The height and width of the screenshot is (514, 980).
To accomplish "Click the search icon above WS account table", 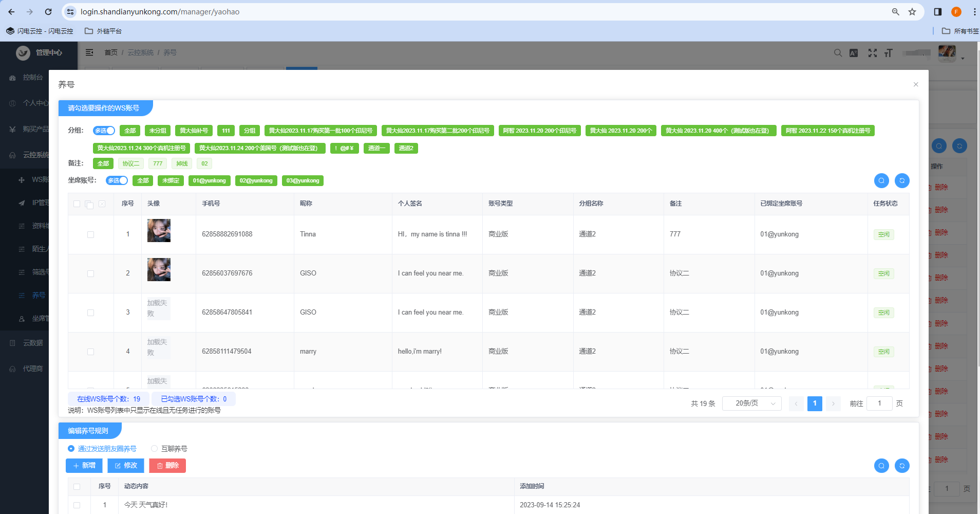I will click(x=881, y=180).
